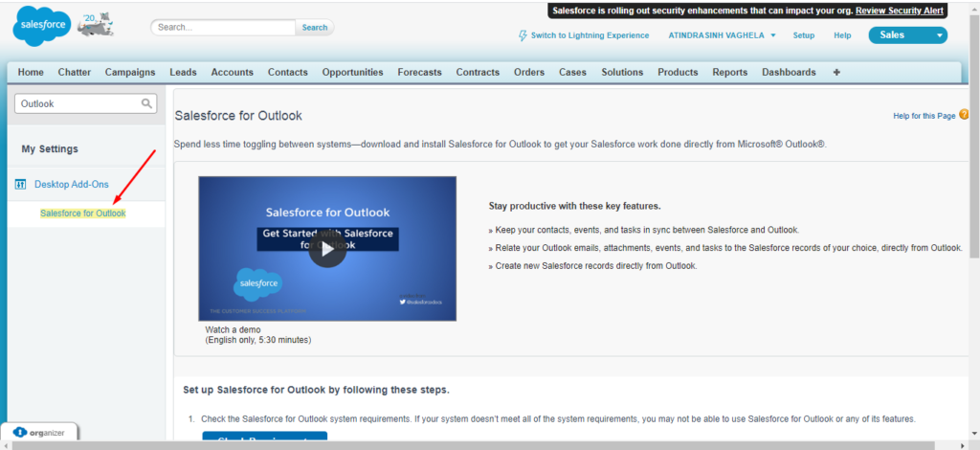This screenshot has width=980, height=450.
Task: Click the Salesforce for Outlook page heading
Action: coord(238,116)
